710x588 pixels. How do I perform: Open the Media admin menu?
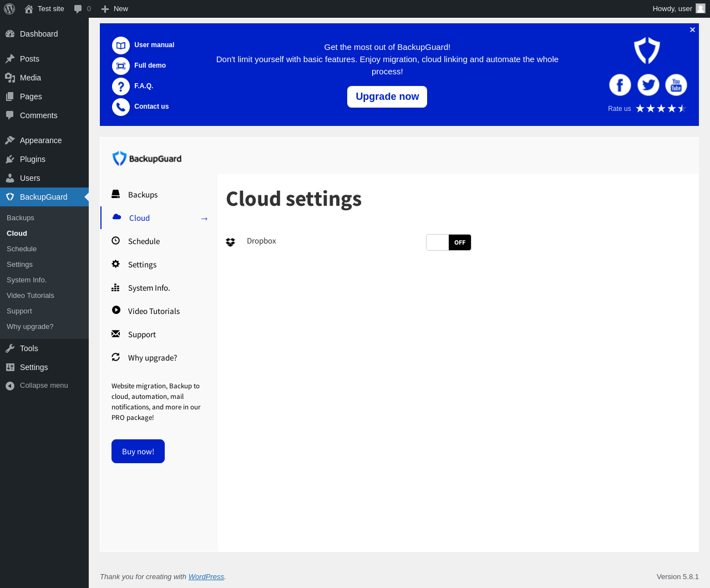[x=44, y=78]
